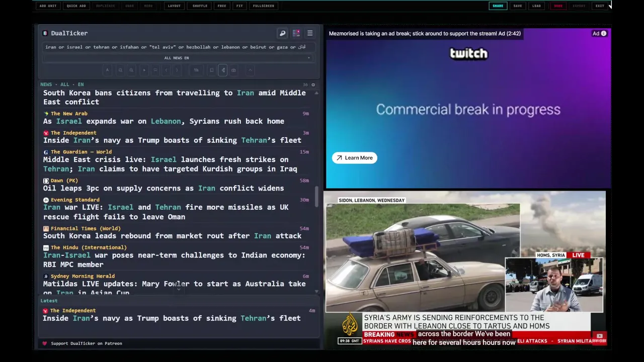Choose the FREE layout mode
The image size is (644, 362).
point(222,6)
